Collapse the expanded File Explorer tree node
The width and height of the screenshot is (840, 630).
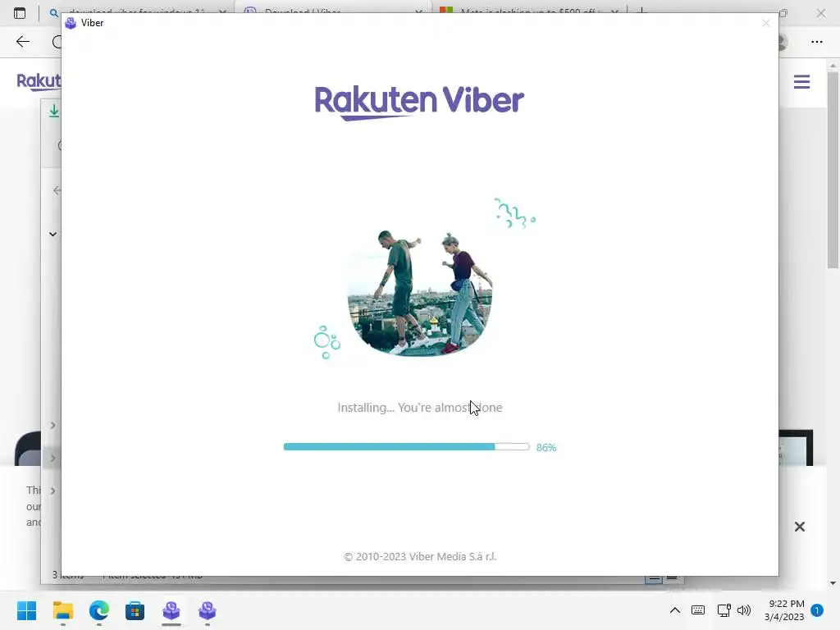[52, 234]
